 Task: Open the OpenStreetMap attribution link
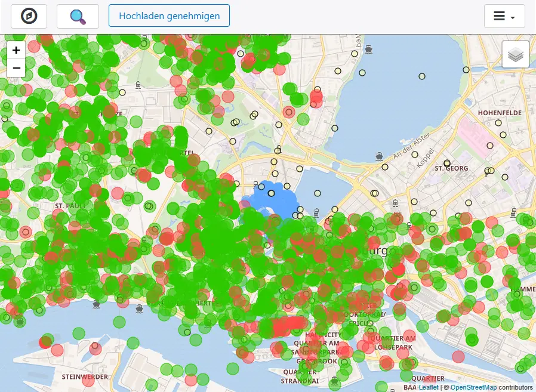[473, 387]
